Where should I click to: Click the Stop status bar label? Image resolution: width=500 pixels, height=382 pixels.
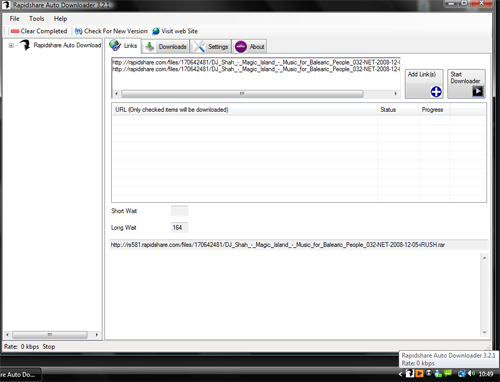(x=49, y=347)
